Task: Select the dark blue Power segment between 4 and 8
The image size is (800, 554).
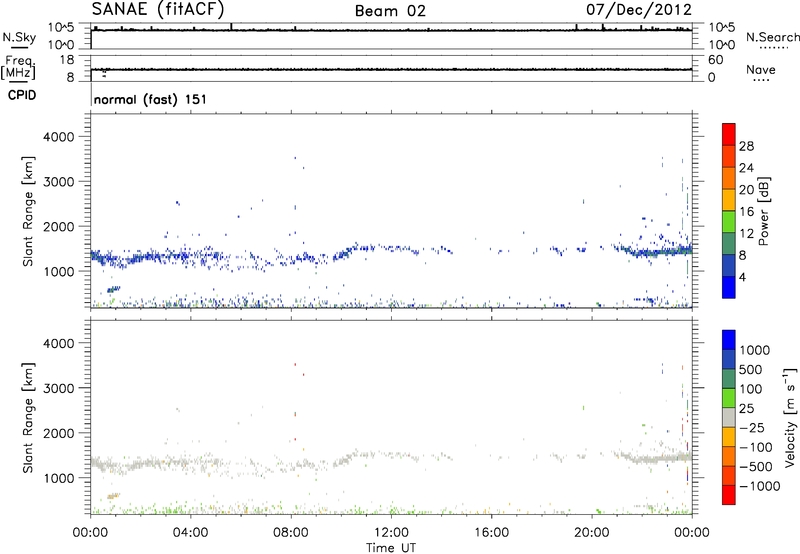Action: (729, 265)
